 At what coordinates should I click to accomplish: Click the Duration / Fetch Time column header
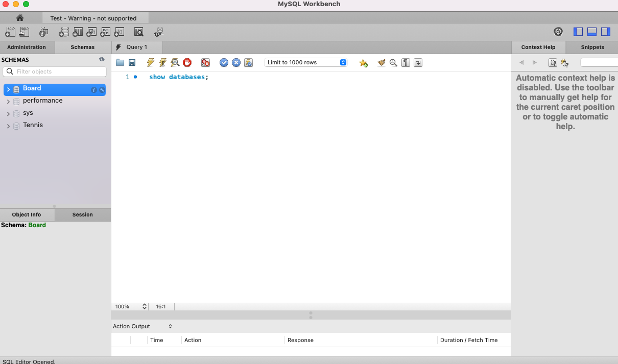(469, 340)
